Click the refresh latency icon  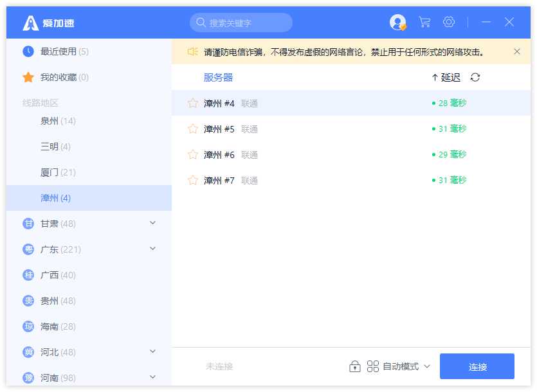click(475, 77)
